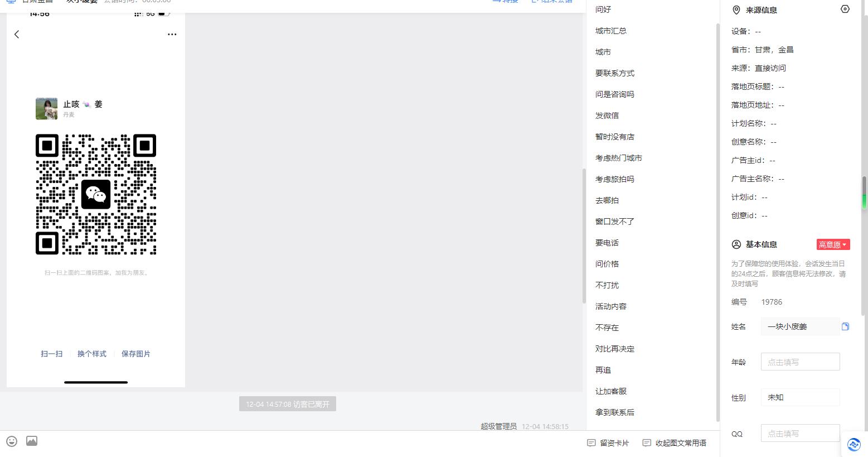Click the 来源信息 section heading

point(761,10)
